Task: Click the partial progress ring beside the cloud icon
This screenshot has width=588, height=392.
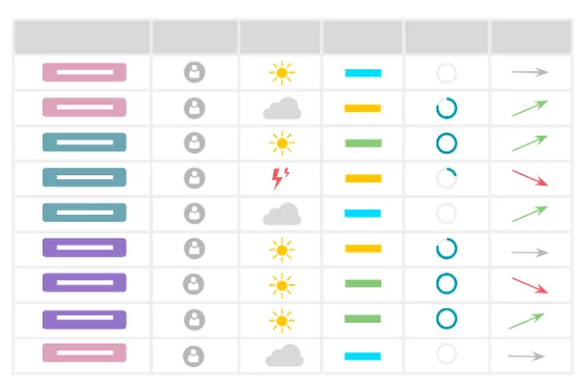Action: pos(446,108)
